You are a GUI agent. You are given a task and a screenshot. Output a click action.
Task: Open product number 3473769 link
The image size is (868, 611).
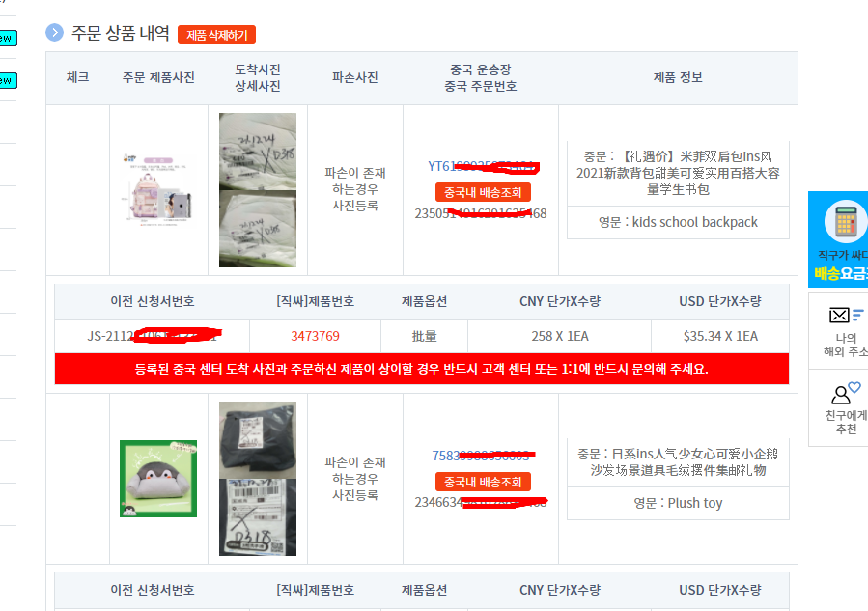point(315,336)
